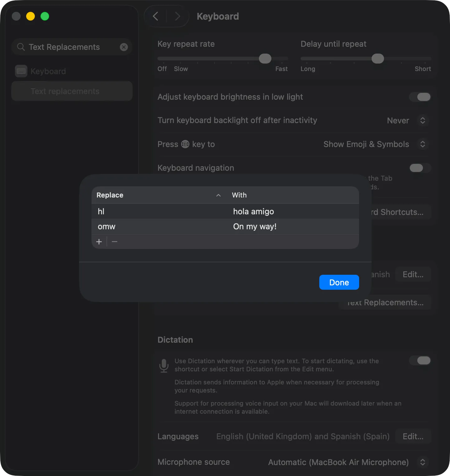The image size is (450, 476).
Task: Select the 'hl' replacement row
Action: (x=225, y=212)
